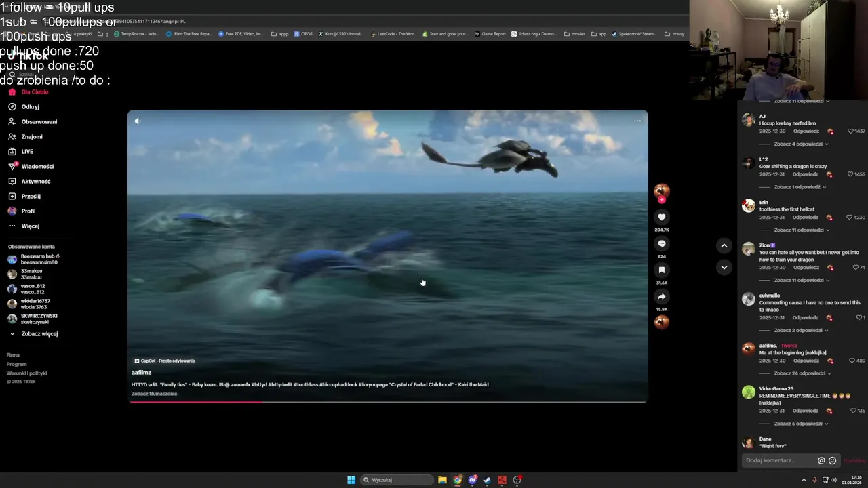The image size is (868, 488).
Task: Like Erin's comment heart icon
Action: tap(849, 218)
